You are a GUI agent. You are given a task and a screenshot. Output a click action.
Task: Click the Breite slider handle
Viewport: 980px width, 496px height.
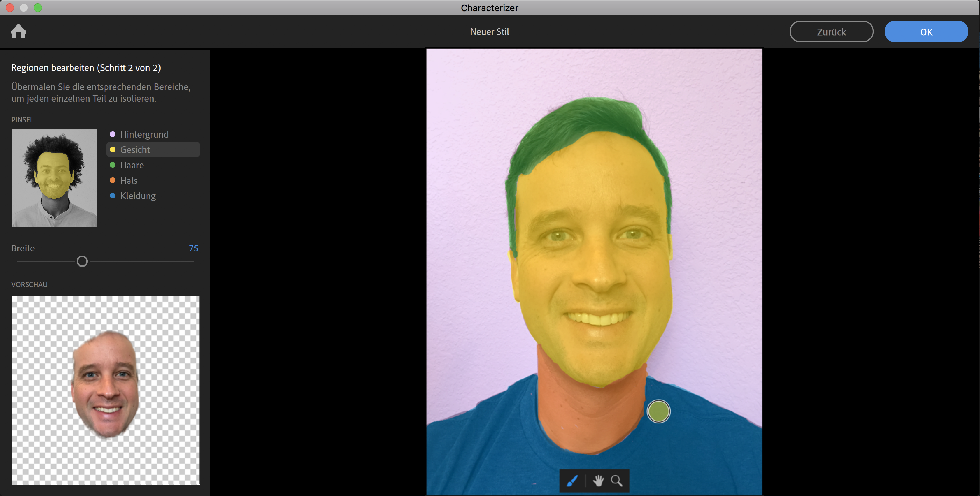pos(82,262)
